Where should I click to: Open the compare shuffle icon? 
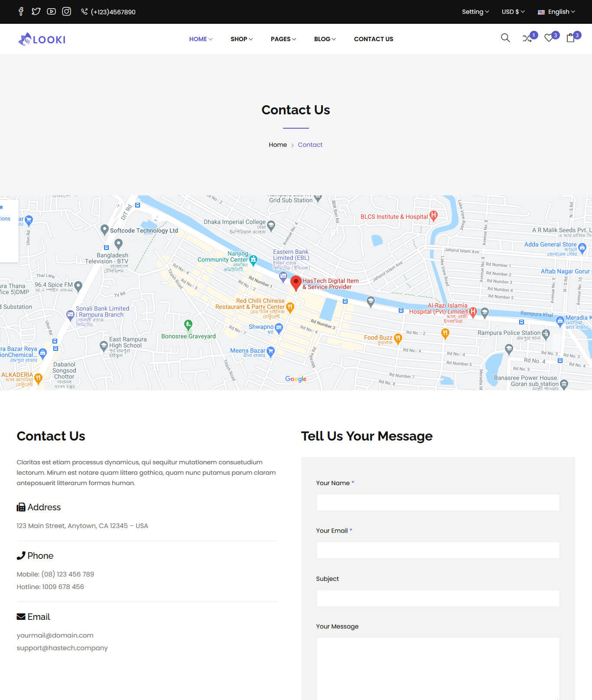(x=527, y=39)
